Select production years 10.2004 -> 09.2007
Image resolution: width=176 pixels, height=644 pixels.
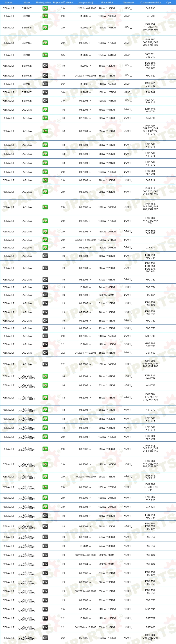tap(86, 477)
